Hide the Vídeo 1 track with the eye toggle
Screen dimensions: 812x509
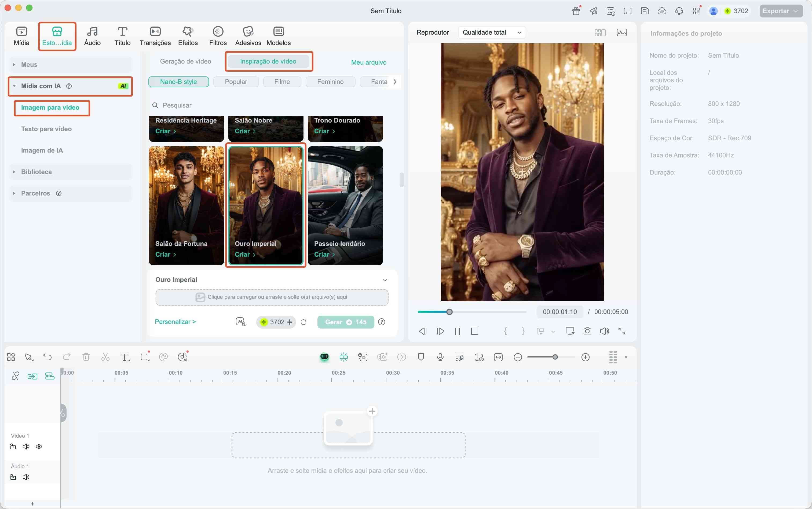click(x=39, y=447)
